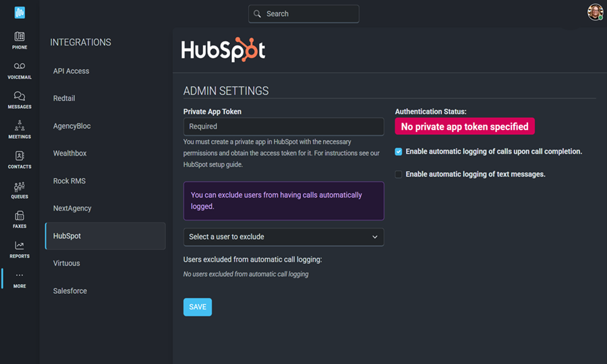
Task: Go to Messages via chat icon
Action: (20, 96)
